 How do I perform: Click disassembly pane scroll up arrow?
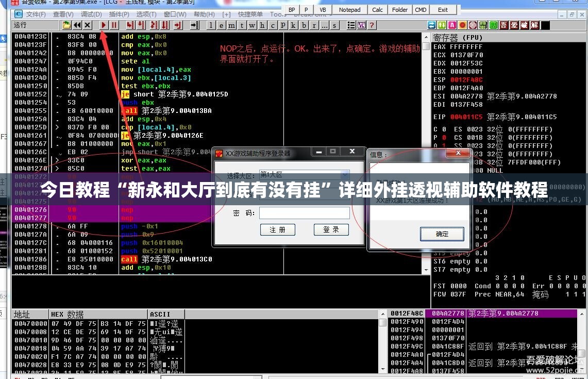coord(426,37)
